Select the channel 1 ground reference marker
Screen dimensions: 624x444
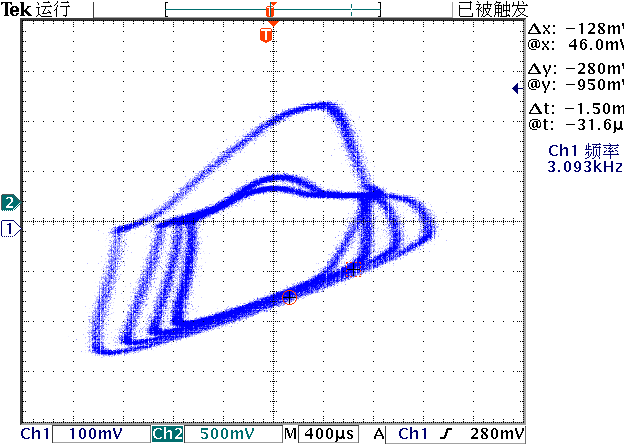[10, 229]
